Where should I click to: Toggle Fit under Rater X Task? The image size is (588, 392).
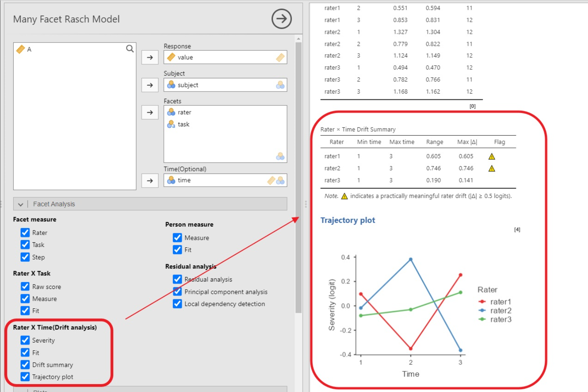click(x=25, y=310)
